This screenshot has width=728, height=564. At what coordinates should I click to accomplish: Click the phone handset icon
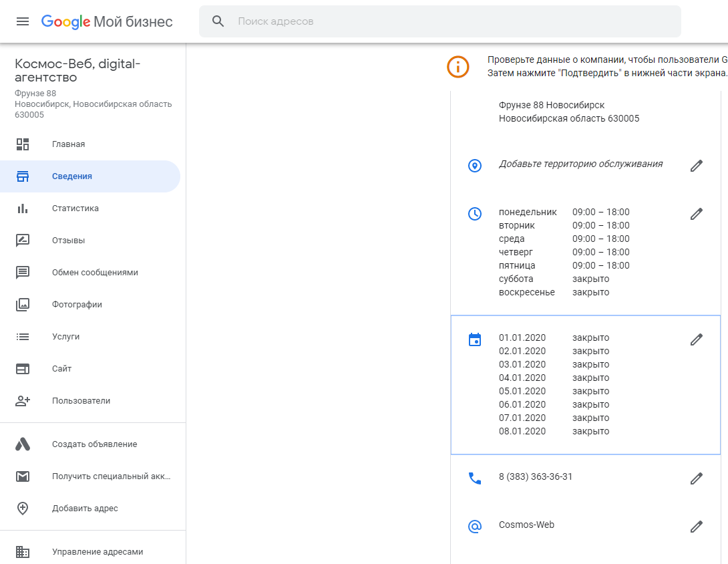click(474, 478)
